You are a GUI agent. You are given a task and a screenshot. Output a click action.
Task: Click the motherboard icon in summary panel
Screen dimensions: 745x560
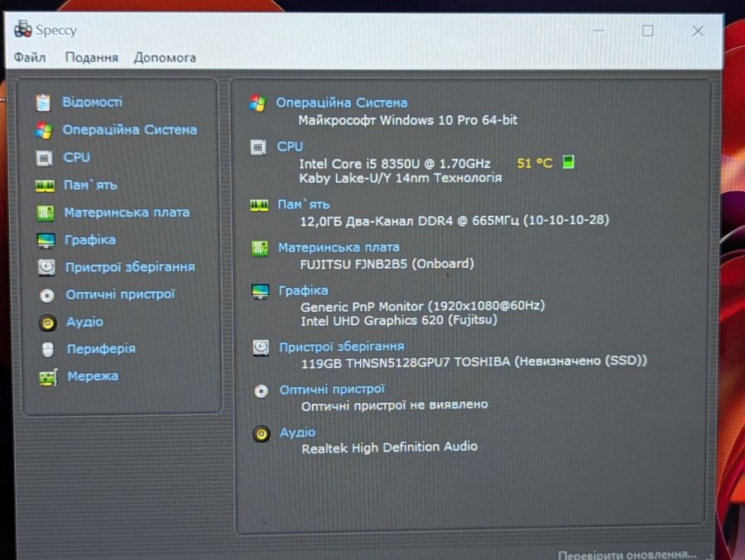[x=259, y=248]
